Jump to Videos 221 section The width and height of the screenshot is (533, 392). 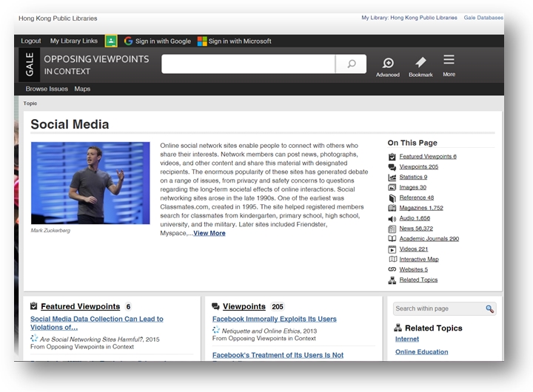click(x=413, y=249)
